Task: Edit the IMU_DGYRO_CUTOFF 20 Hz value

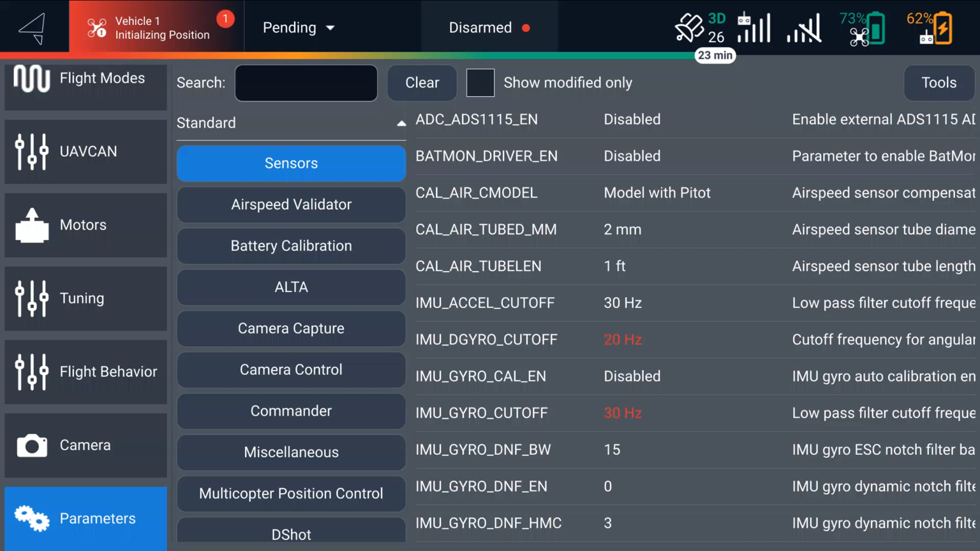Action: tap(623, 340)
